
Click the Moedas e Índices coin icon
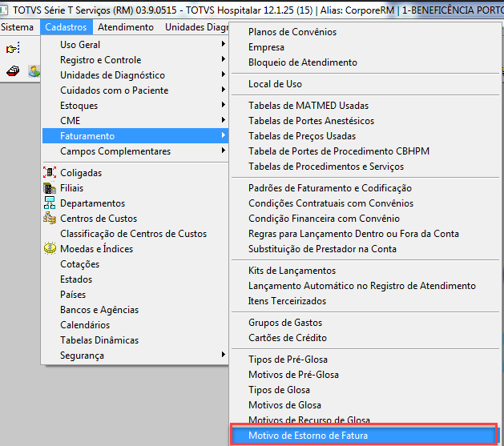click(x=50, y=248)
